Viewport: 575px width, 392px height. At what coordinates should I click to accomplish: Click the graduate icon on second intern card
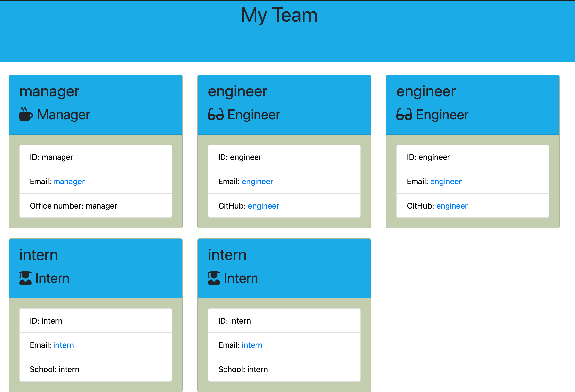click(214, 278)
